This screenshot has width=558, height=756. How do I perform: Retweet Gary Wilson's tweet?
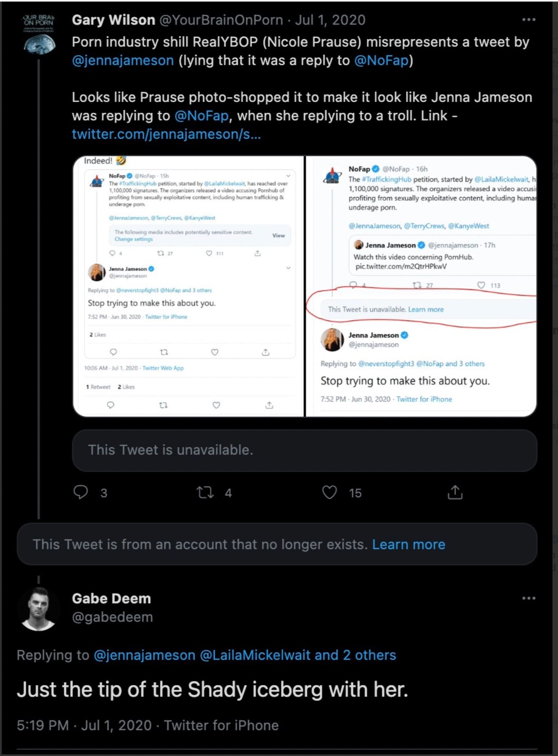click(205, 492)
